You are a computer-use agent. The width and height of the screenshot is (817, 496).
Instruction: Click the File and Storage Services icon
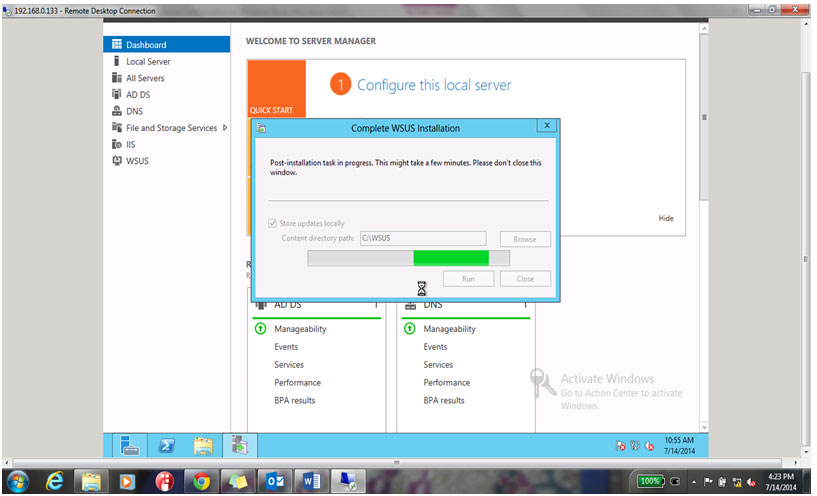[117, 128]
